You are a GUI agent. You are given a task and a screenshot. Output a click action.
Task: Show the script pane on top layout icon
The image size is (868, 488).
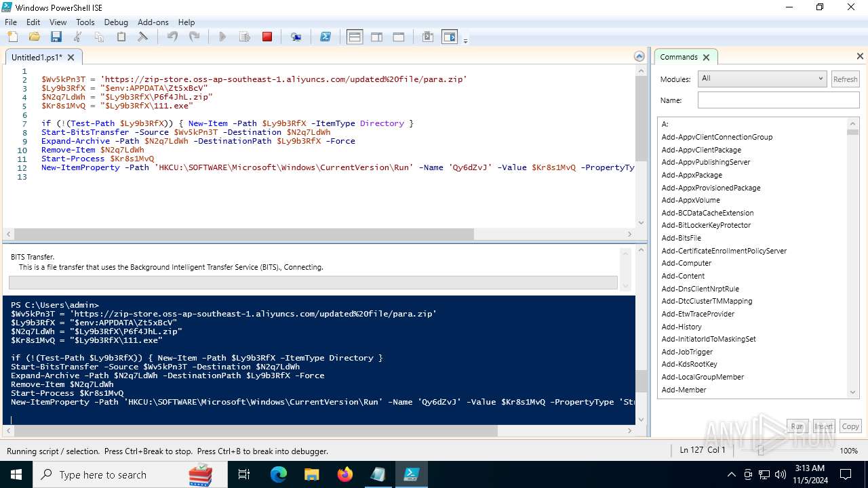click(355, 37)
